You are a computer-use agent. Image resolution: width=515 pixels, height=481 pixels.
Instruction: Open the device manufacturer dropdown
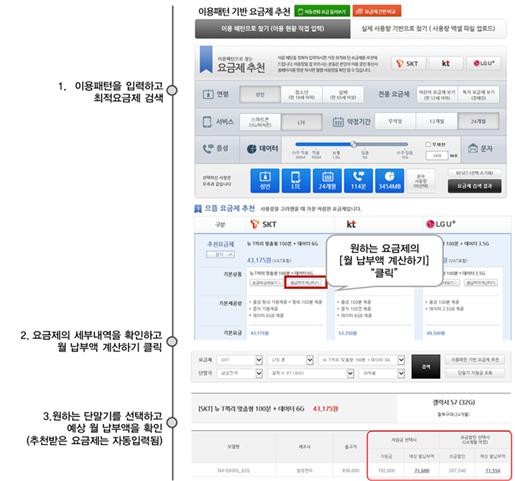pyautogui.click(x=240, y=373)
